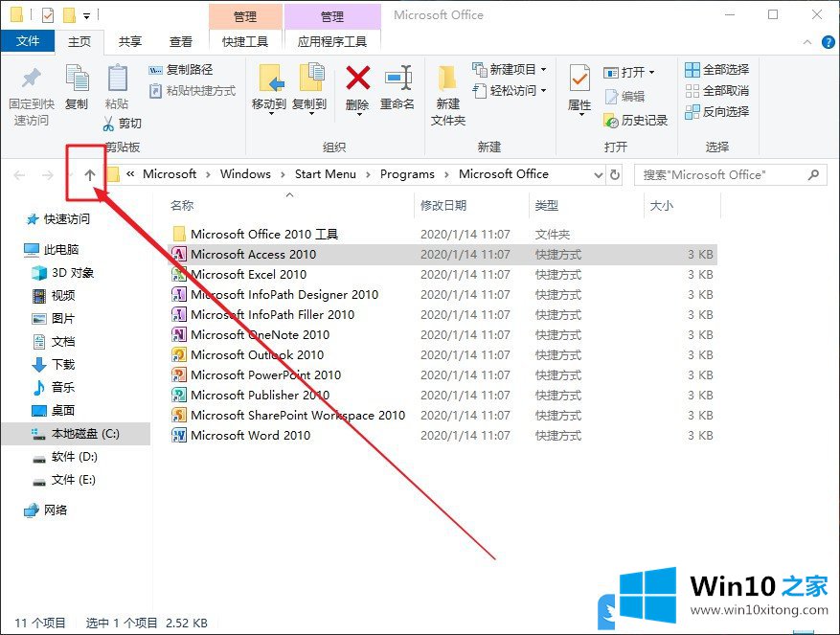
Task: Click the Programs breadcrumb segment
Action: [x=407, y=174]
